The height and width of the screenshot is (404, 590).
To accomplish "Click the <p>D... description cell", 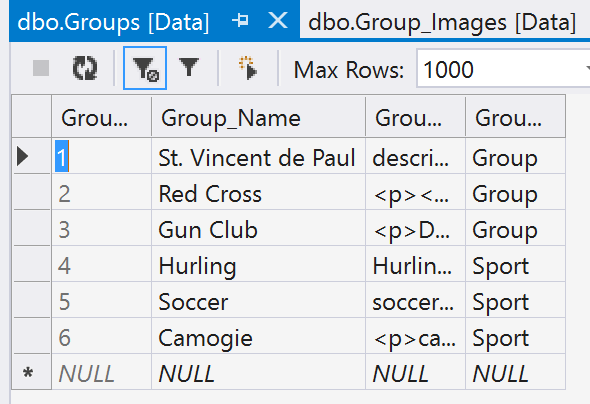I will (415, 228).
